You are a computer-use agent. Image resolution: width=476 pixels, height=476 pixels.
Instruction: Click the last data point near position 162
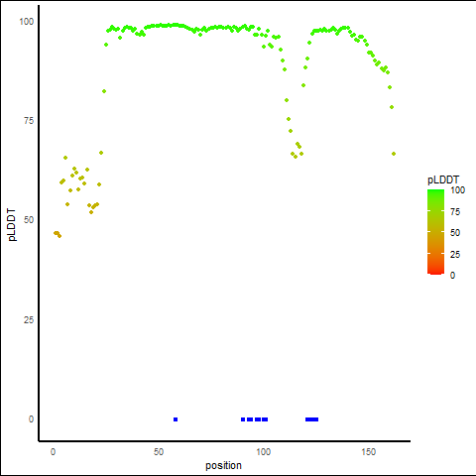coord(394,154)
